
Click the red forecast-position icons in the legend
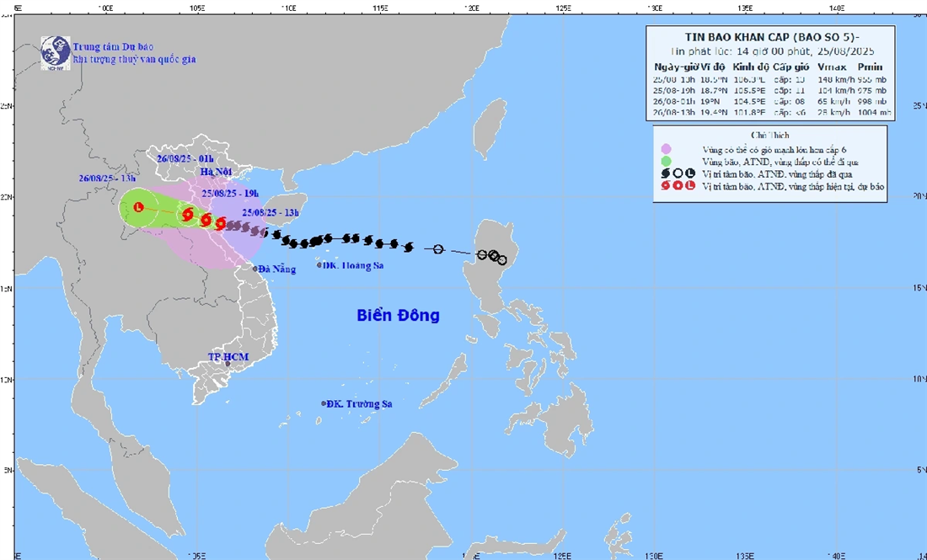point(678,186)
